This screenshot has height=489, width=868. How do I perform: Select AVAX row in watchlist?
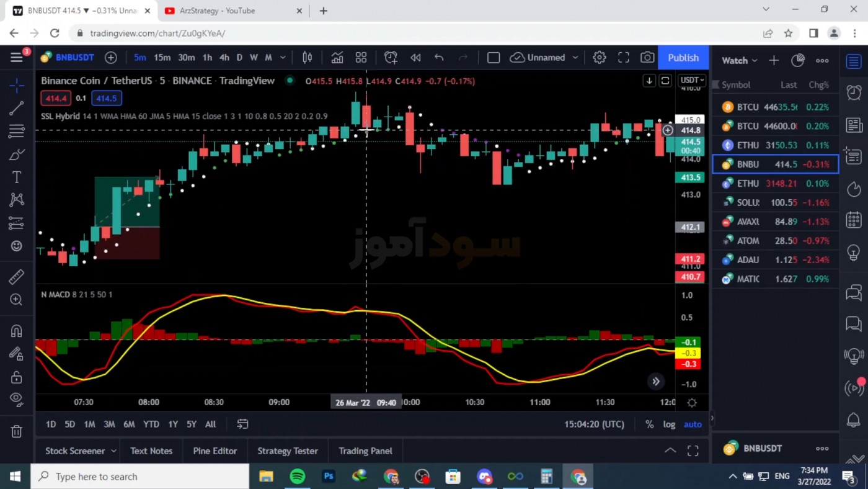pyautogui.click(x=775, y=222)
